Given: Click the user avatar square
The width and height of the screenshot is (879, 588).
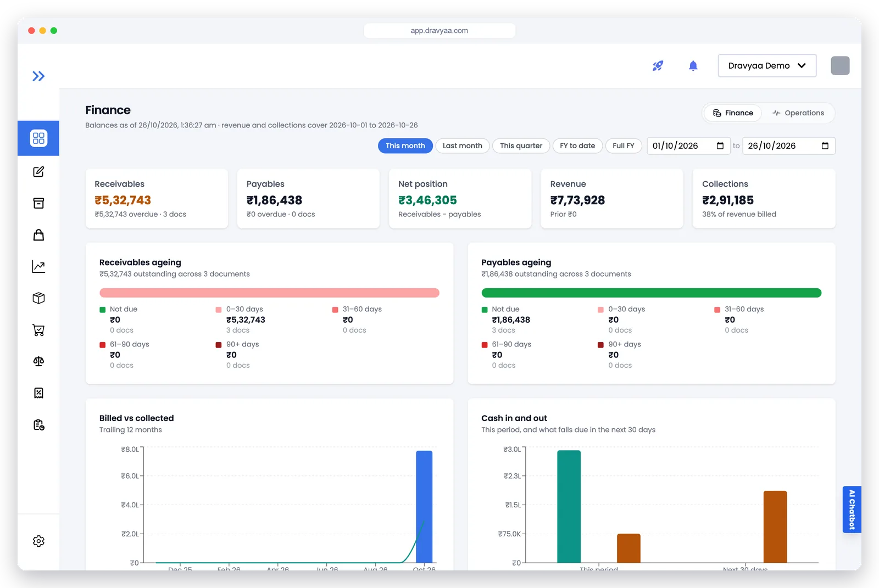Looking at the screenshot, I should click(x=840, y=66).
